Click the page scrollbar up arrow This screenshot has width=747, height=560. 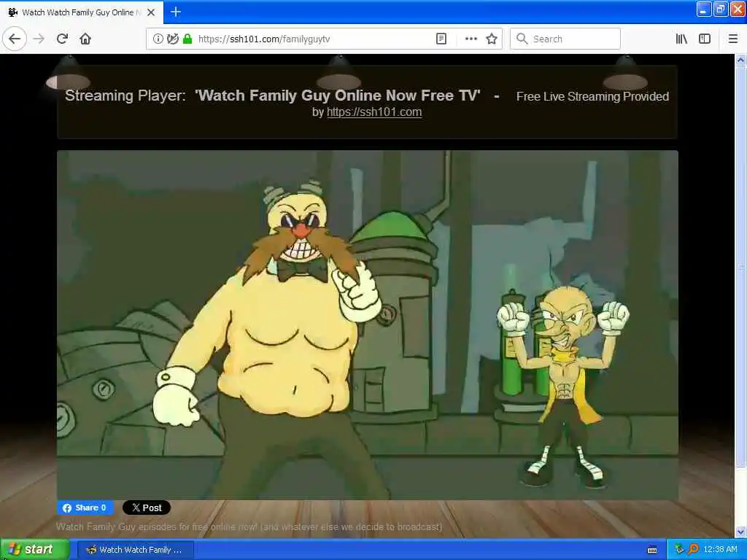pos(740,61)
